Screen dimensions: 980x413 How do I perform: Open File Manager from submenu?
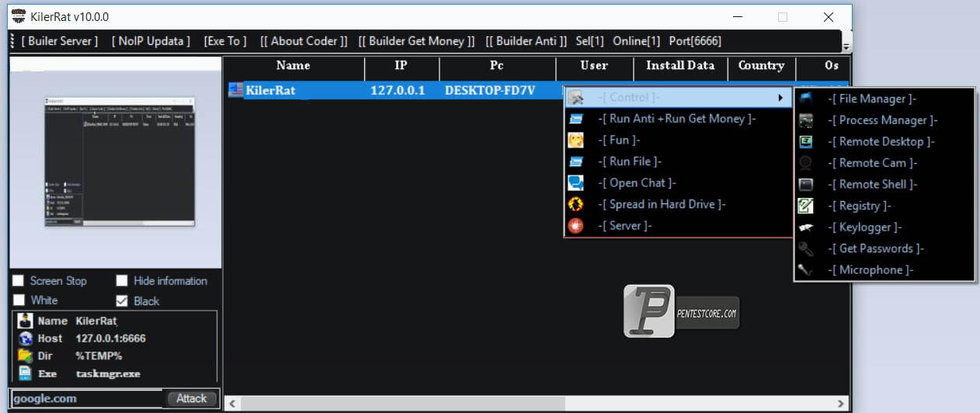click(884, 99)
